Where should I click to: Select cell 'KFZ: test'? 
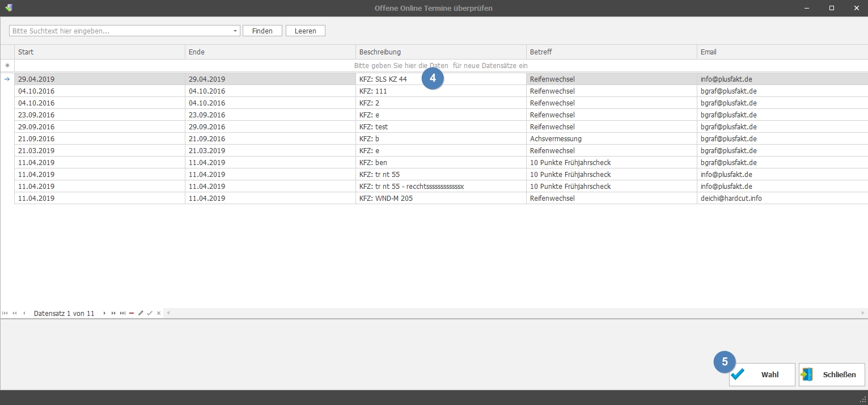[x=441, y=127]
